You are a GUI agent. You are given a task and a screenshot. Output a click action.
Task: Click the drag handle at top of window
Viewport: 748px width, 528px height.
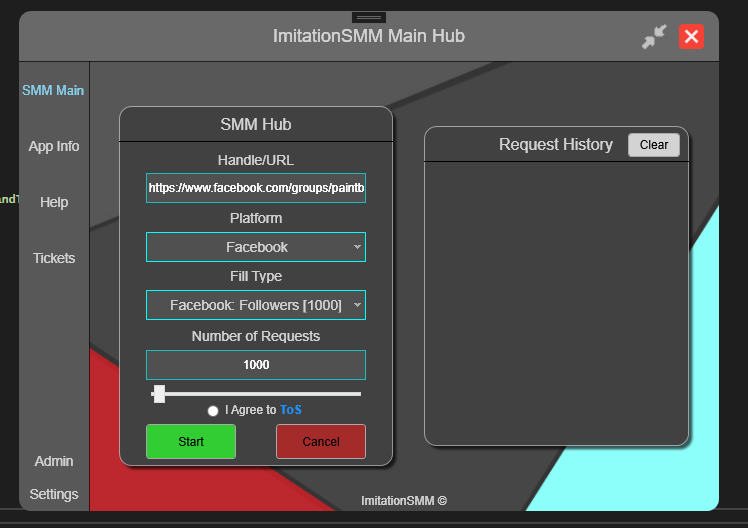point(369,17)
